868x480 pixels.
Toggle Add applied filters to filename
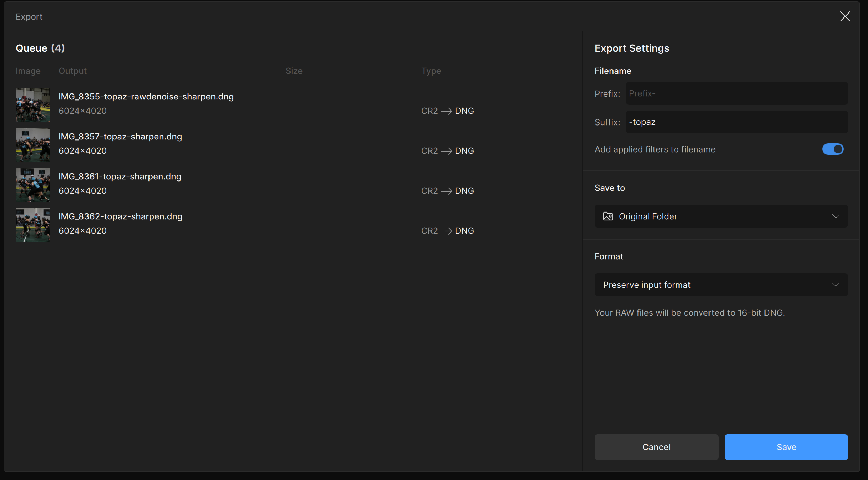point(833,149)
